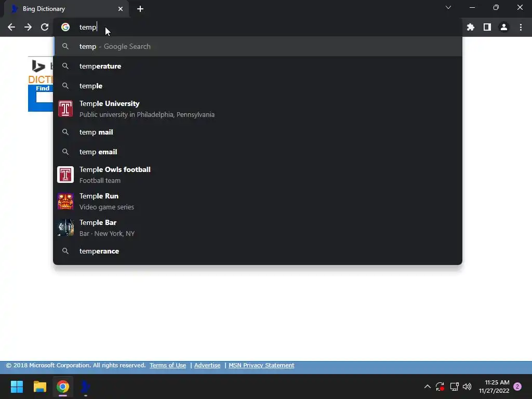Screen dimensions: 532x399
Task: Open the Advertise footer link
Action: coord(207,365)
